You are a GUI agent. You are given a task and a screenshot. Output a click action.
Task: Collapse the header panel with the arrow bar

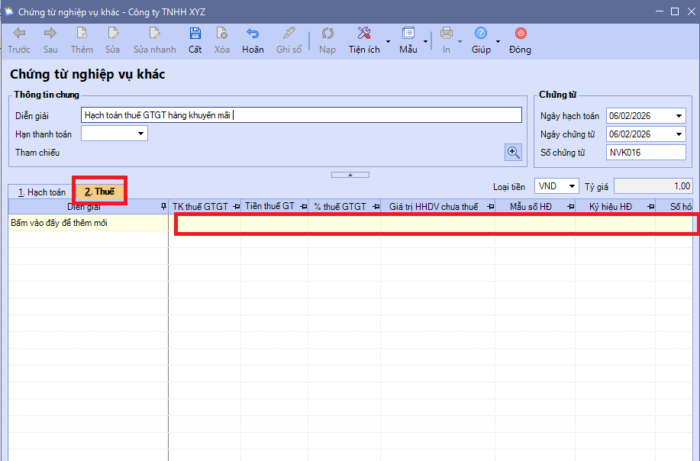350,174
